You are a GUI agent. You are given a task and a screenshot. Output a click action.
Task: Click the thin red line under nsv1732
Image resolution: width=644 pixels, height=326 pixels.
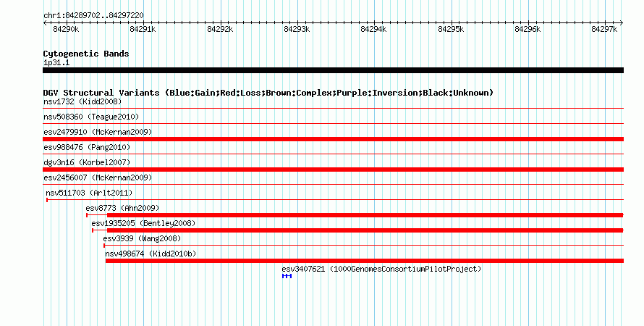pos(333,109)
